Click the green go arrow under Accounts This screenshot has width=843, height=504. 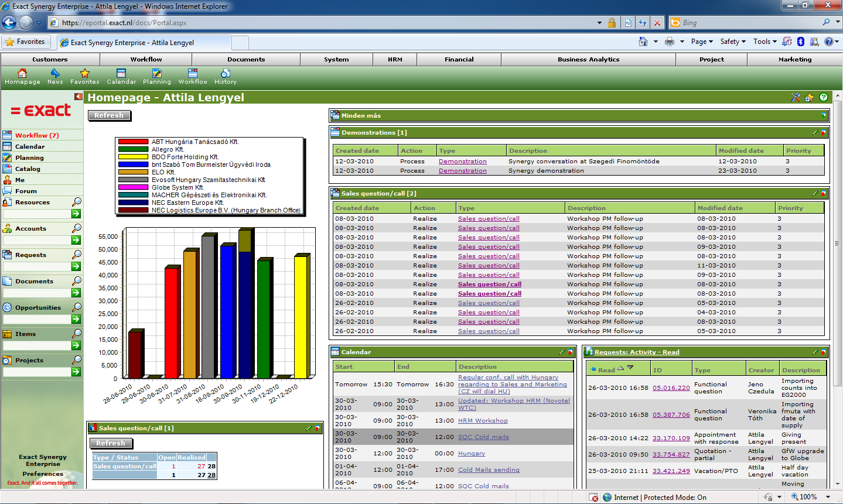pyautogui.click(x=76, y=240)
